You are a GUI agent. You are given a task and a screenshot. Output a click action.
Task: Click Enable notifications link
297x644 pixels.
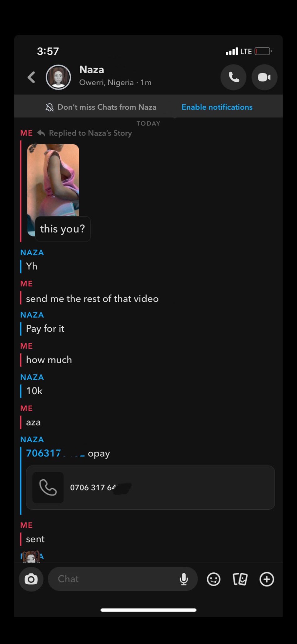coord(217,107)
